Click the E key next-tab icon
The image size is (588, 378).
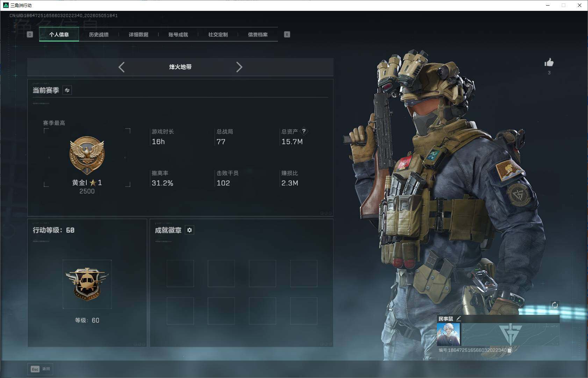coord(287,34)
